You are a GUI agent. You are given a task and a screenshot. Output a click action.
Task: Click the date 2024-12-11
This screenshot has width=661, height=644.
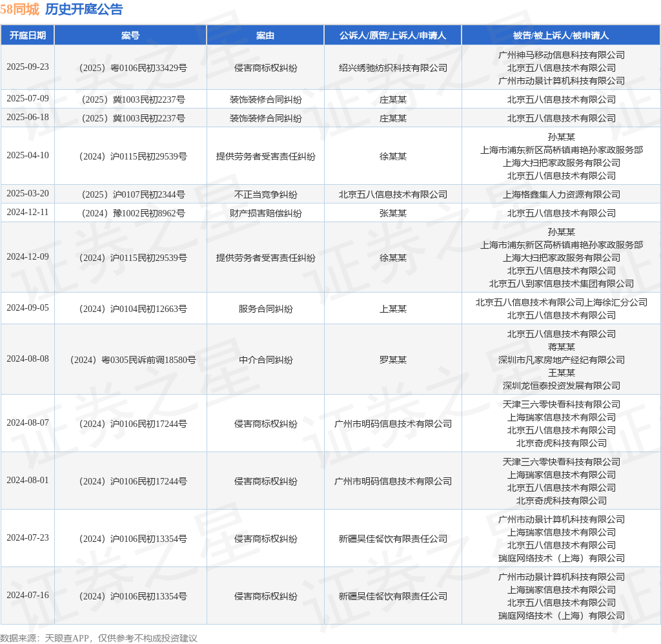coord(28,212)
